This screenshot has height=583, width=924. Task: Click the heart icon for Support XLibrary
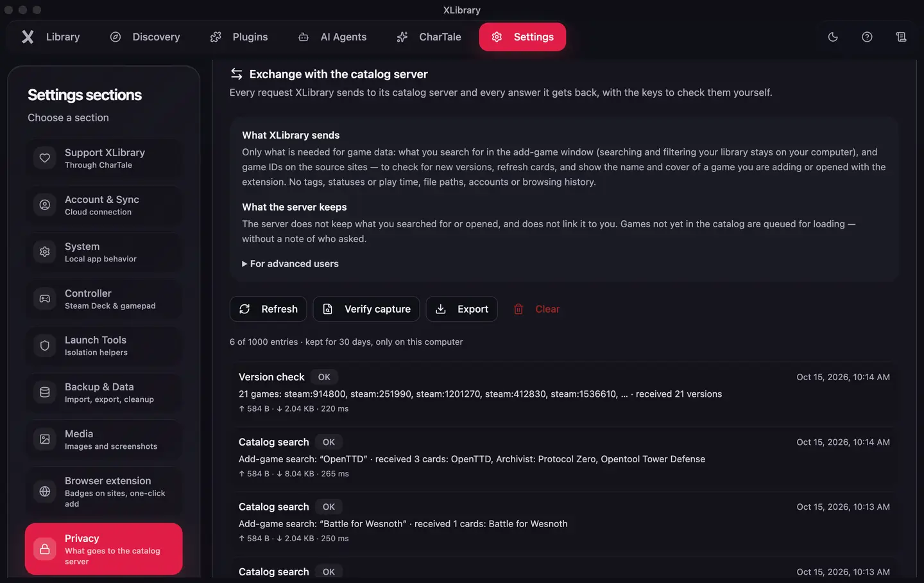coord(45,158)
